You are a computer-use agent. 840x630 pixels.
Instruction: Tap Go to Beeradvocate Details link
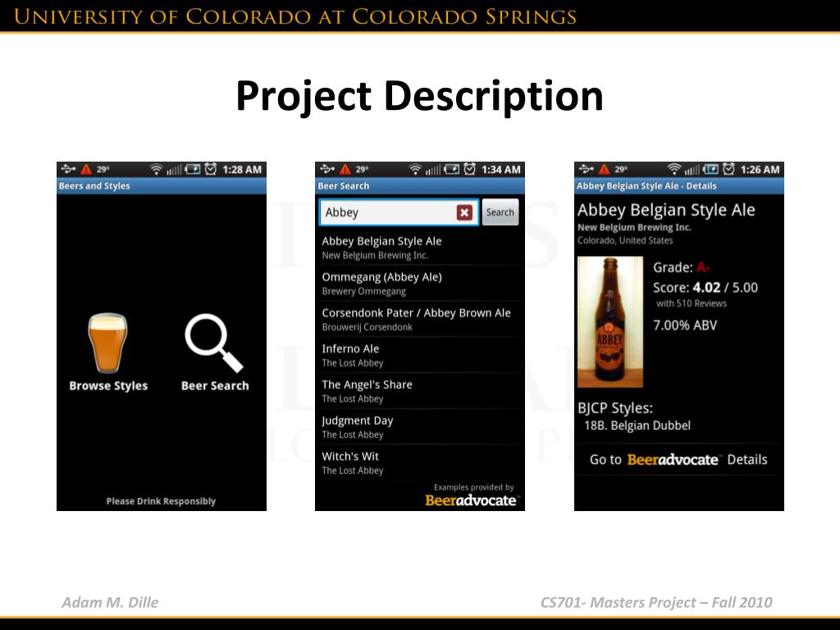pos(678,459)
